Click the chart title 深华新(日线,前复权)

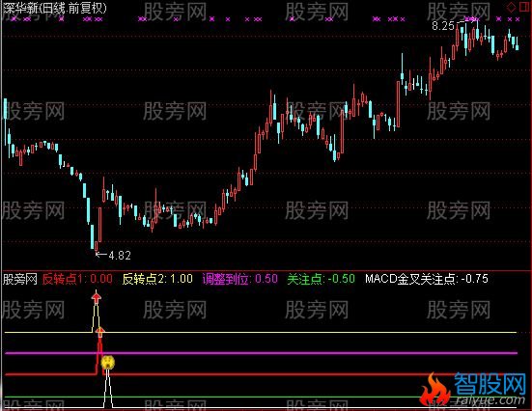pyautogui.click(x=55, y=8)
